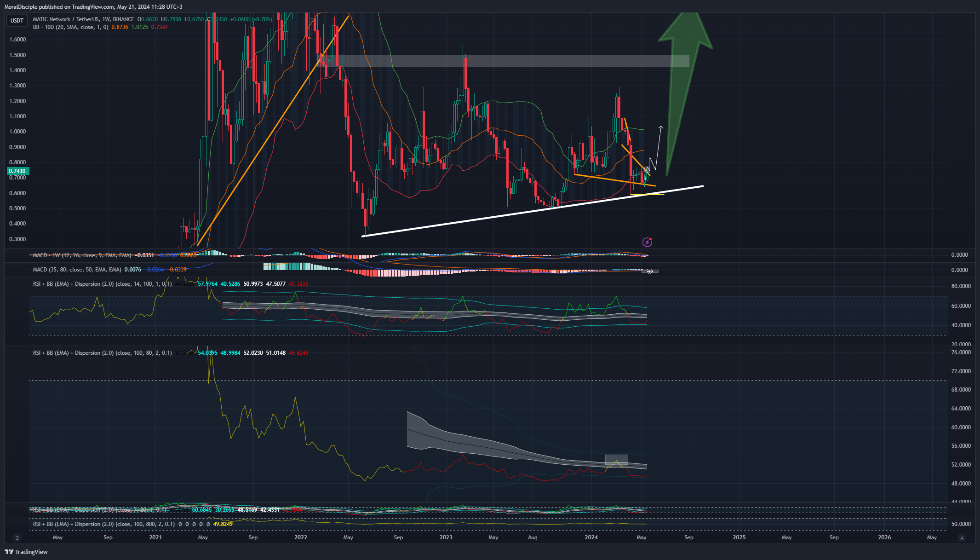Click the 1.0000 price scale label
980x560 pixels.
coord(17,132)
